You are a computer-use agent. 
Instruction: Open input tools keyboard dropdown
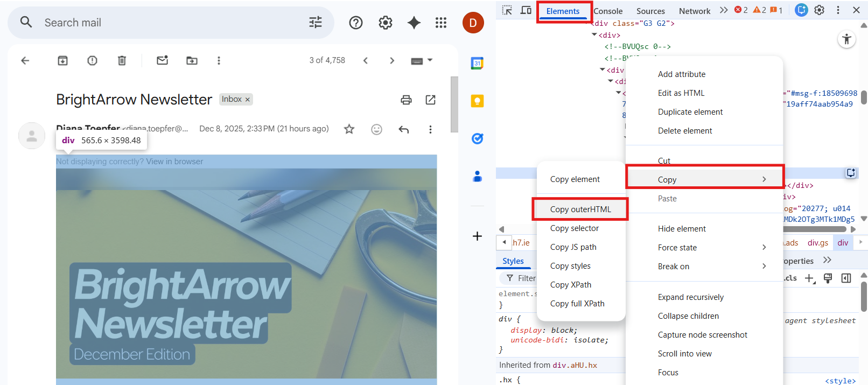(422, 60)
